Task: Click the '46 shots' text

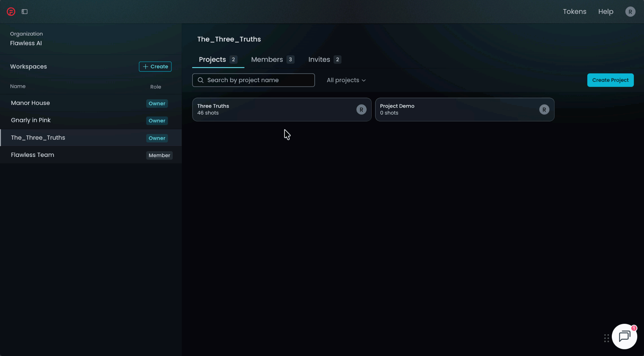Action: tap(208, 113)
